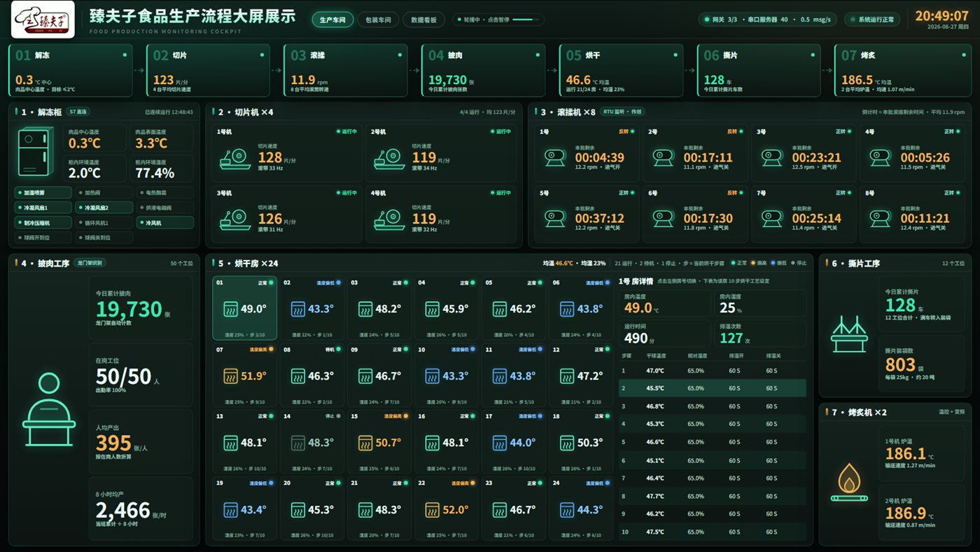Pause the carousel via 轮播中 pill
This screenshot has width=980, height=552.
pyautogui.click(x=498, y=20)
